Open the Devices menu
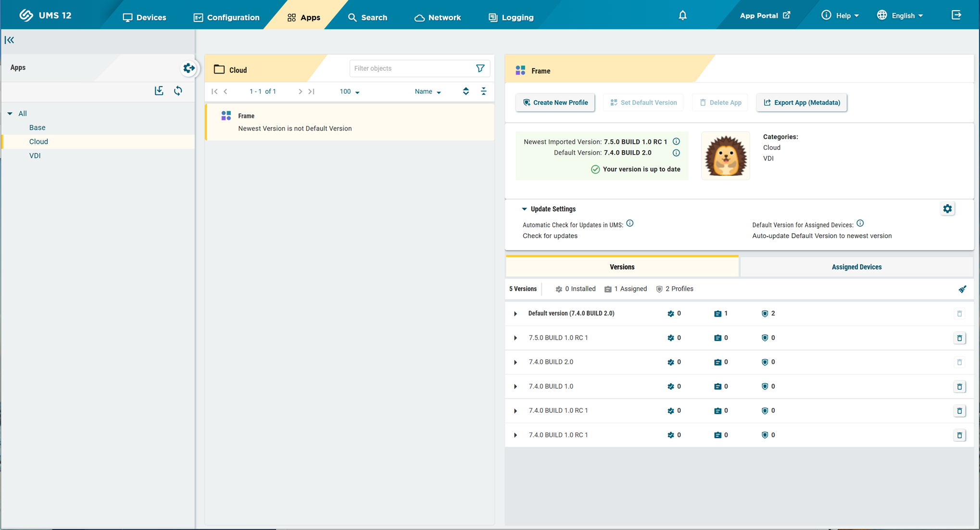 pos(144,17)
